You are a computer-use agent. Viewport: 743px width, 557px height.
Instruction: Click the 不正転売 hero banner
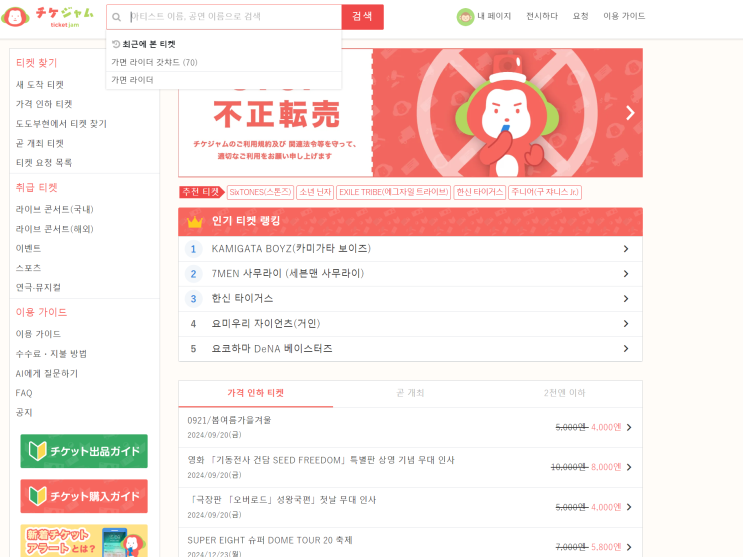coord(410,113)
